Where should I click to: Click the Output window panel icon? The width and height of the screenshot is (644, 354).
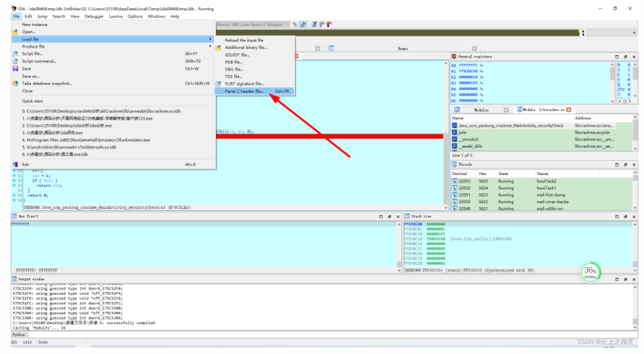click(14, 279)
